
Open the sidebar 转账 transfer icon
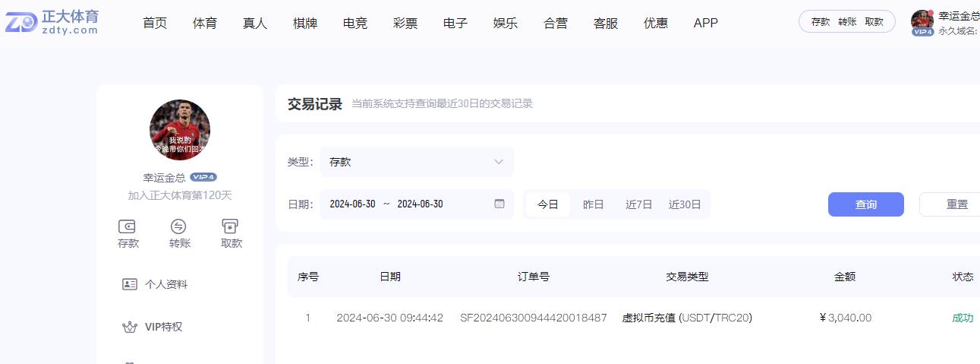pyautogui.click(x=179, y=226)
